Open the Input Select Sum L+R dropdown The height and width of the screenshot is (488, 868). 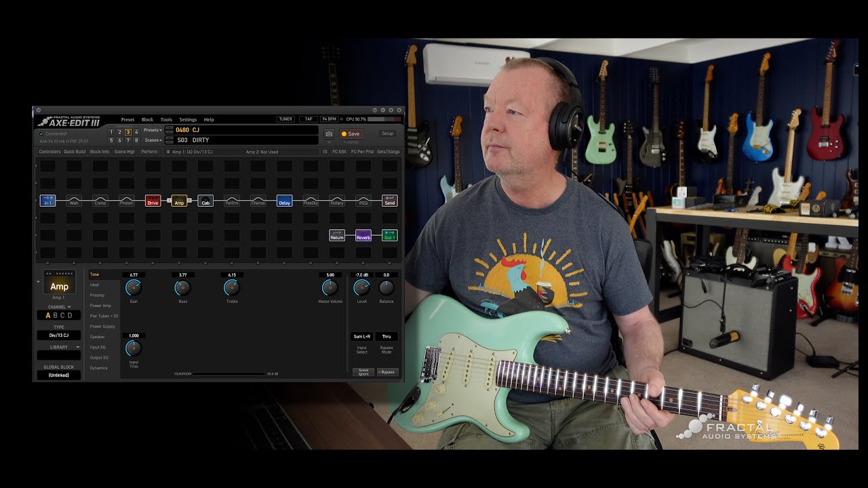point(361,336)
